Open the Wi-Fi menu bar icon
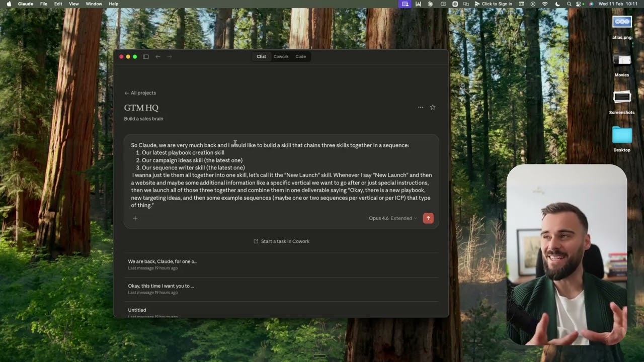Image resolution: width=644 pixels, height=362 pixels. (x=545, y=4)
